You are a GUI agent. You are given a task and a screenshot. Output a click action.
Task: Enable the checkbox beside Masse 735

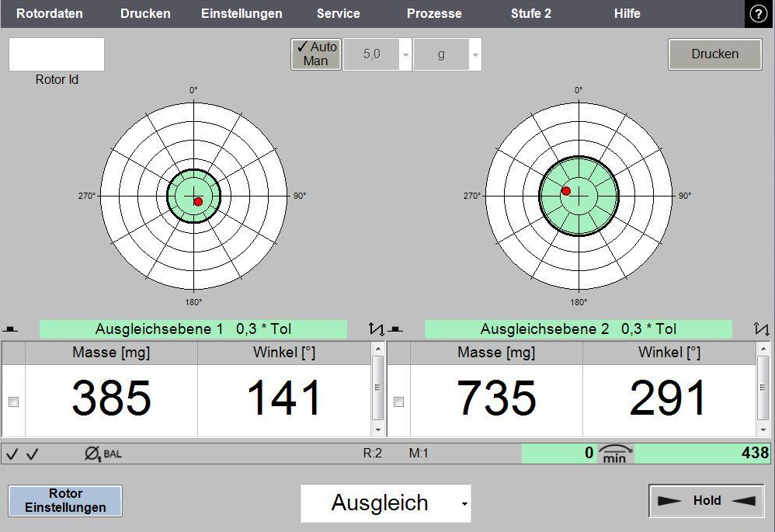(x=398, y=402)
